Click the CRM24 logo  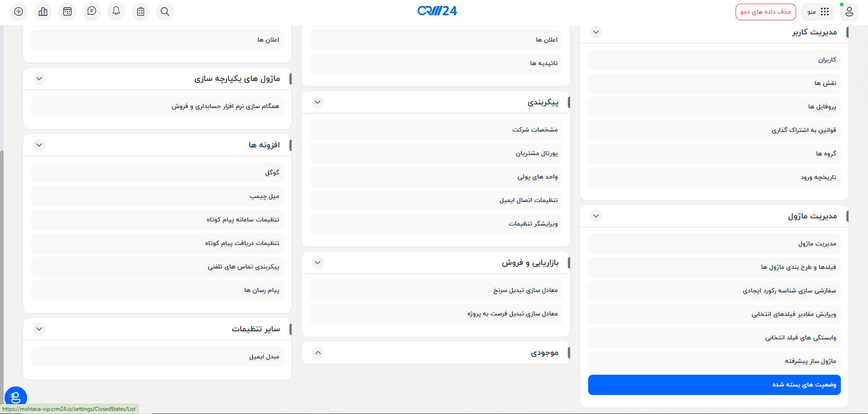pyautogui.click(x=437, y=11)
